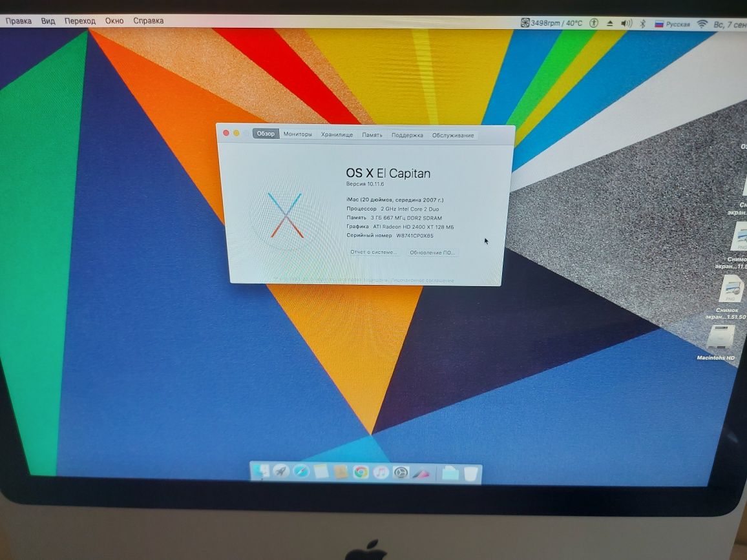
Task: Open Launchpad rocket icon in dock
Action: (280, 472)
